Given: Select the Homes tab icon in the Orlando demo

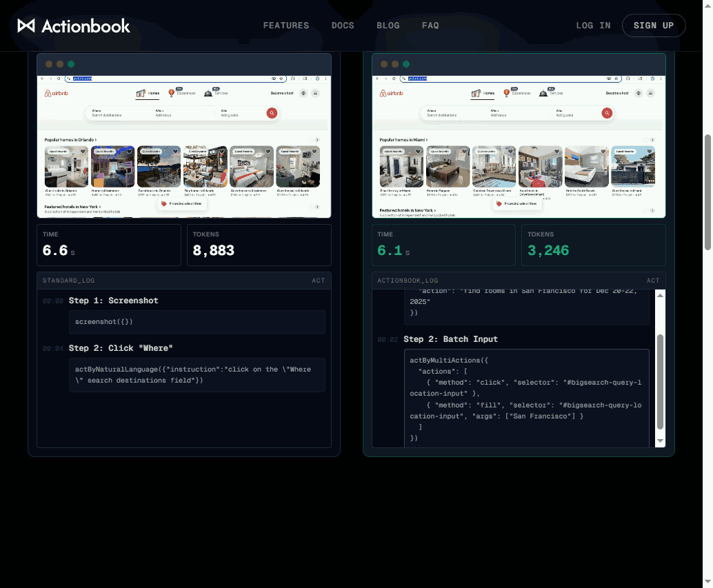Looking at the screenshot, I should pos(141,93).
